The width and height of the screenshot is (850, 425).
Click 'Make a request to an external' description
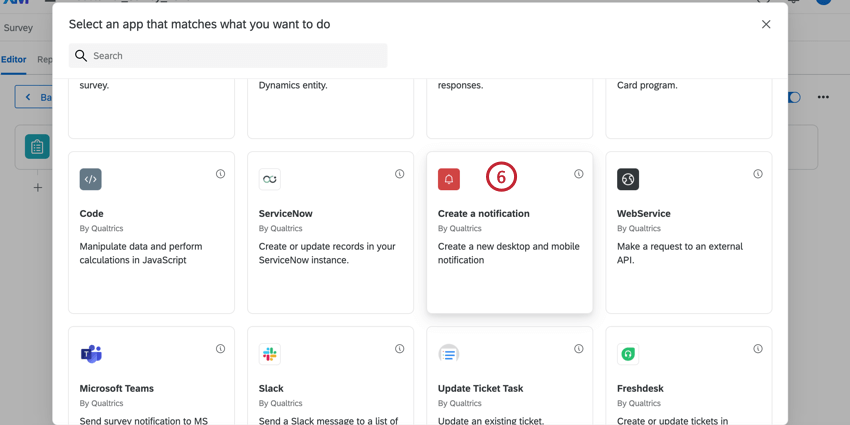[680, 253]
